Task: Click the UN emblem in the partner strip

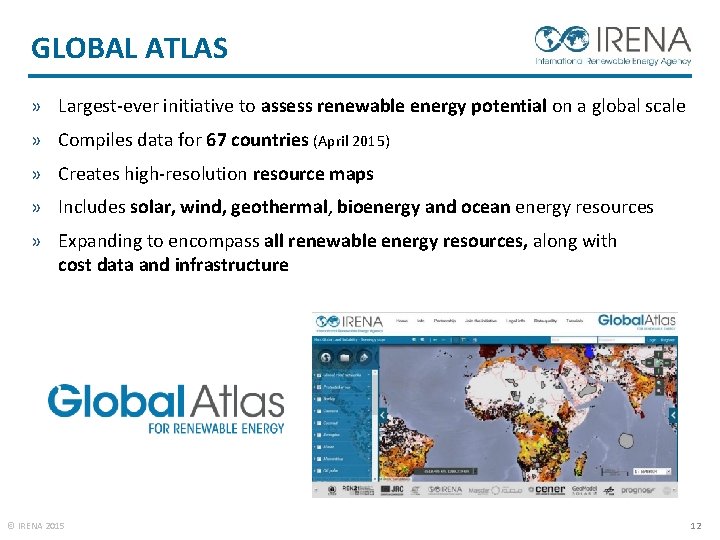Action: point(332,490)
